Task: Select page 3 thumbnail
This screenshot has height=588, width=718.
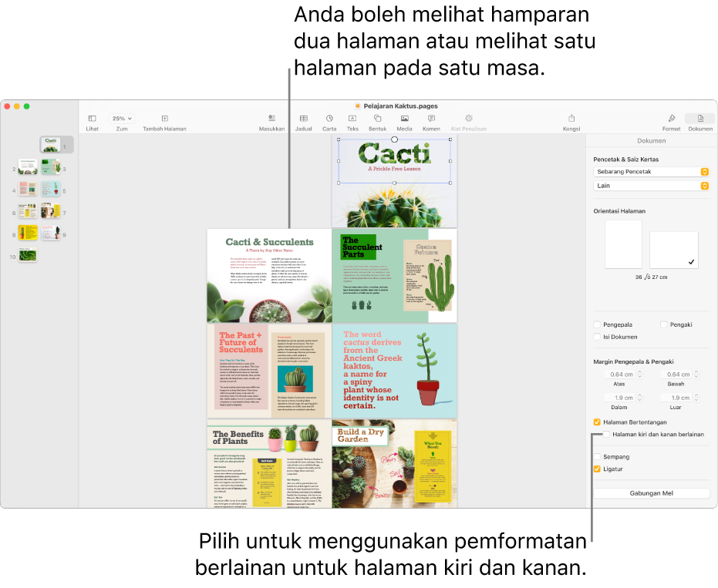Action: [50, 167]
